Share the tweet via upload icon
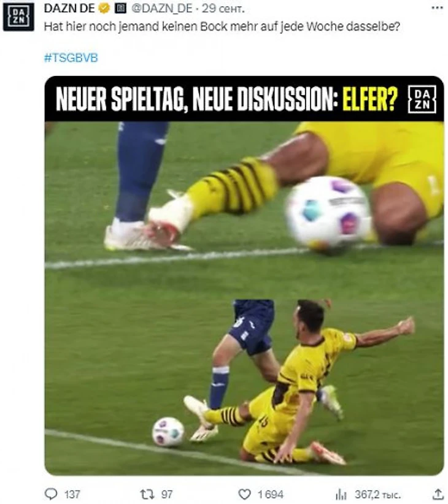 click(x=438, y=494)
